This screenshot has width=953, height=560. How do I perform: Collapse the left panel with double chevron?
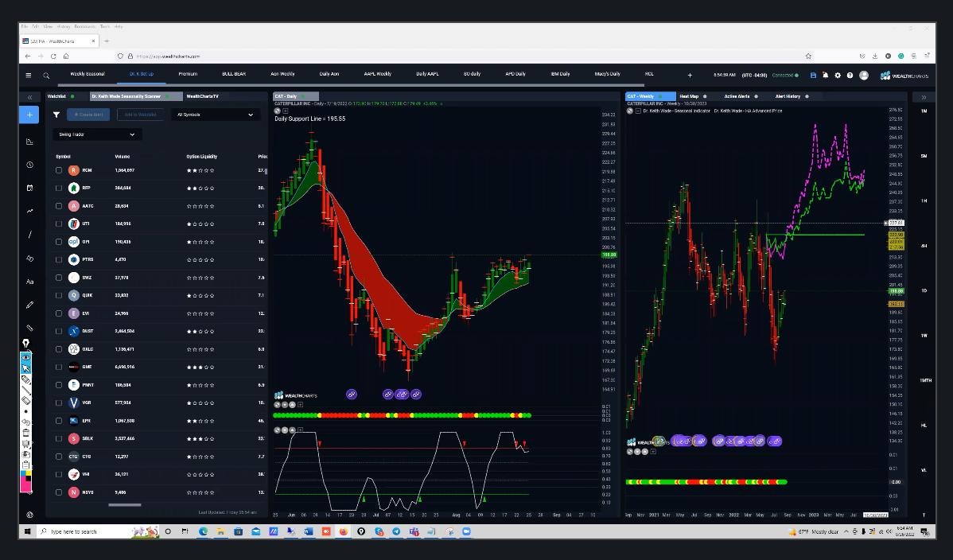(29, 97)
